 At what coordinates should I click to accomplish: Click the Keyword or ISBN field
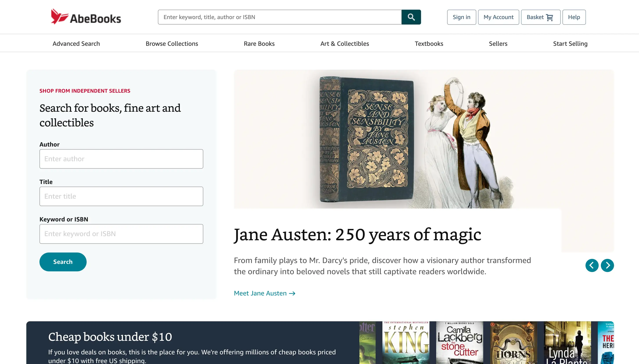pyautogui.click(x=121, y=234)
